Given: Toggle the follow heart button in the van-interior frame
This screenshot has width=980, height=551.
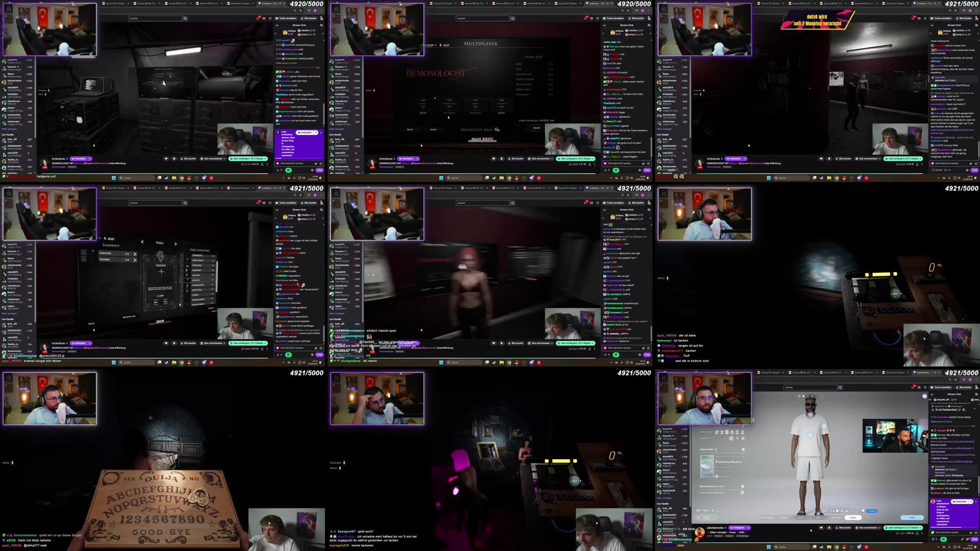Looking at the screenshot, I should pyautogui.click(x=166, y=159).
